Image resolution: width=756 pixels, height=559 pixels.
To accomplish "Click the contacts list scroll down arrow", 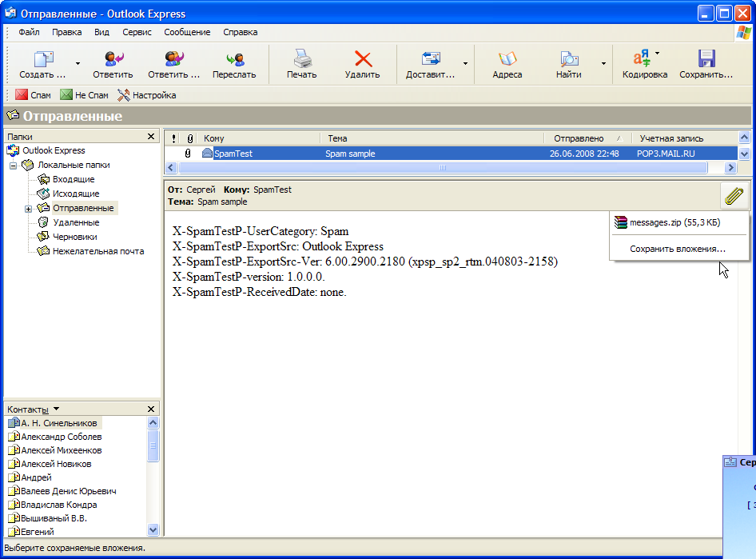I will (x=153, y=529).
